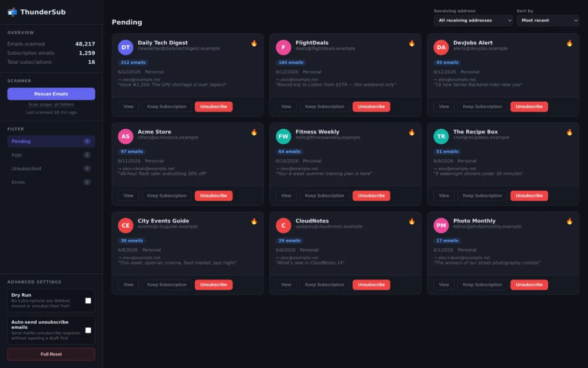Toggle Auto-send unsubscribe emails checkbox

click(88, 330)
